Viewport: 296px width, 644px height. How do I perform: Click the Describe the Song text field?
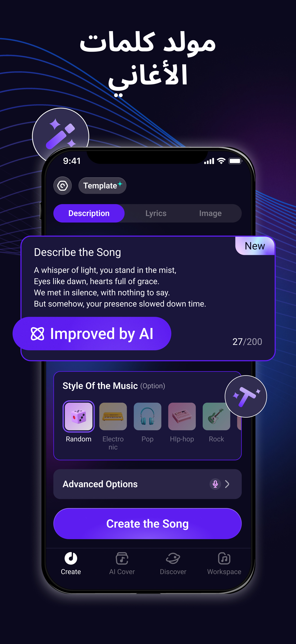point(148,287)
